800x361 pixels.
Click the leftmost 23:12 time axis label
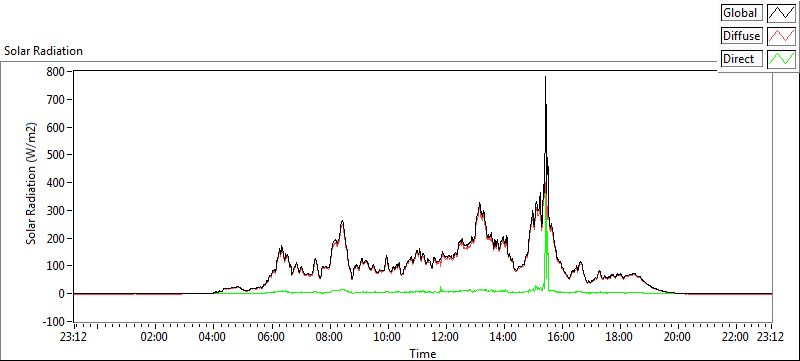tap(73, 337)
